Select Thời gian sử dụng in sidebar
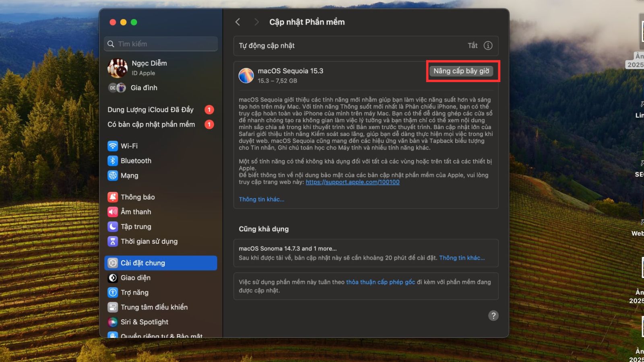 (x=161, y=241)
